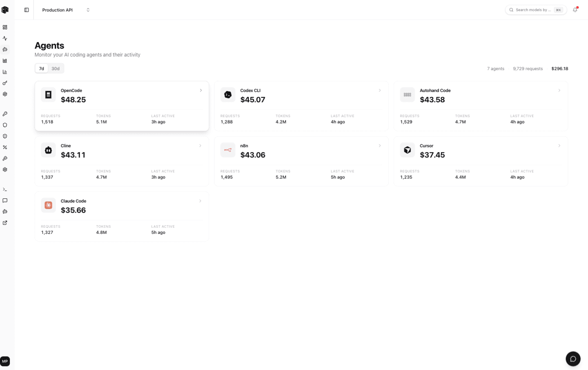
Task: Open the Codex CLI agent card
Action: click(301, 106)
